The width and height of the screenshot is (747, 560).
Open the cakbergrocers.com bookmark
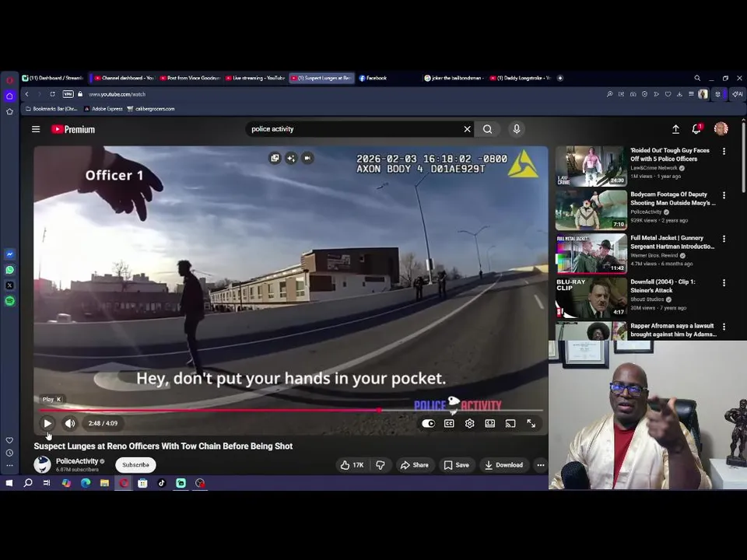point(151,109)
